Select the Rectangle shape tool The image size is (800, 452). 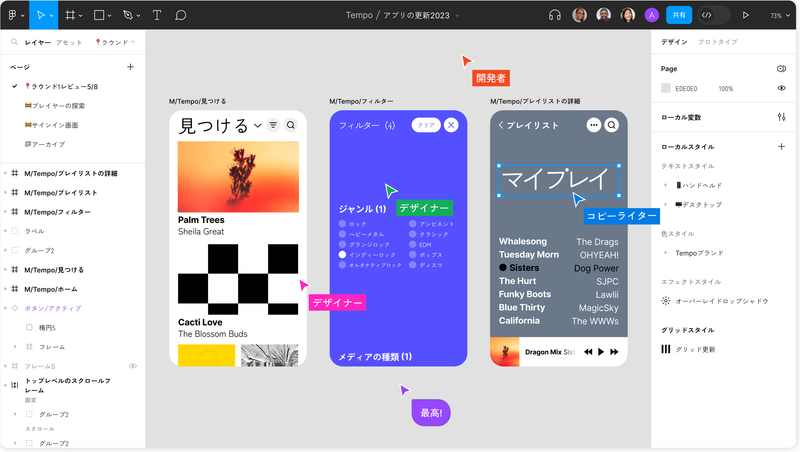99,15
